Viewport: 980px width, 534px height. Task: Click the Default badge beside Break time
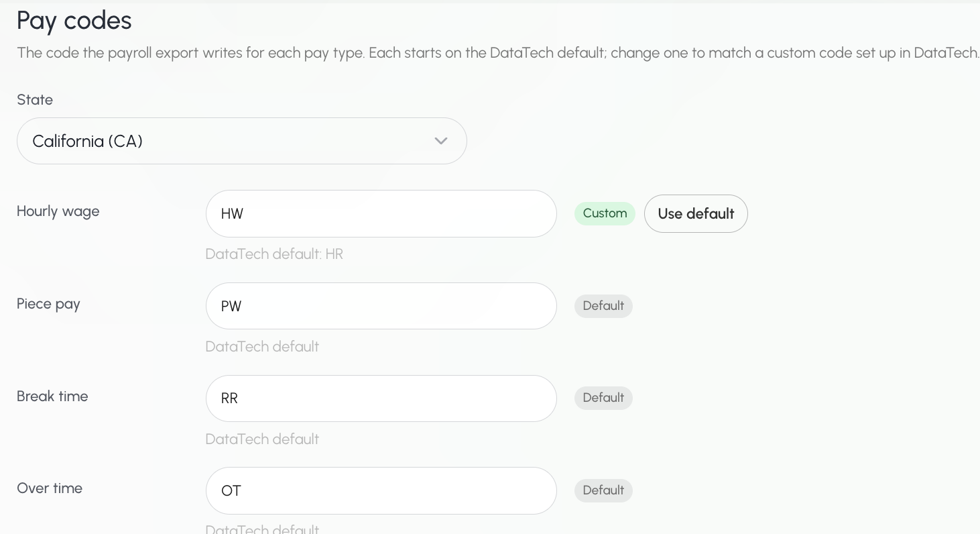point(603,398)
